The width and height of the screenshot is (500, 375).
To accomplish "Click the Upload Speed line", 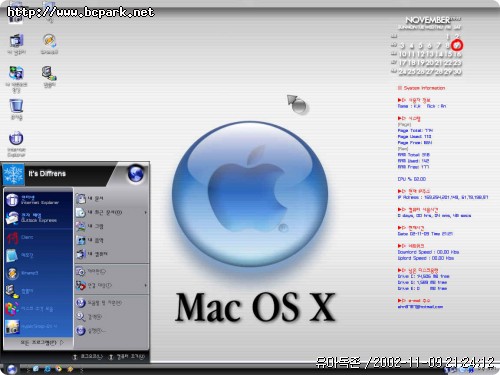I will point(426,258).
